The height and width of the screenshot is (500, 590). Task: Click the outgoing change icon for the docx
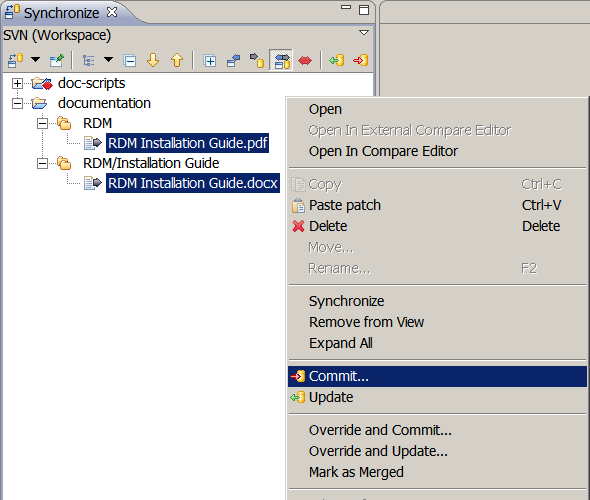pyautogui.click(x=93, y=183)
